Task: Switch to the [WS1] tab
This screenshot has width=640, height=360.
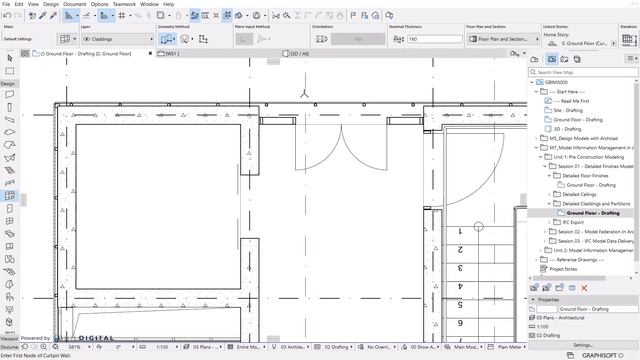Action: 218,53
